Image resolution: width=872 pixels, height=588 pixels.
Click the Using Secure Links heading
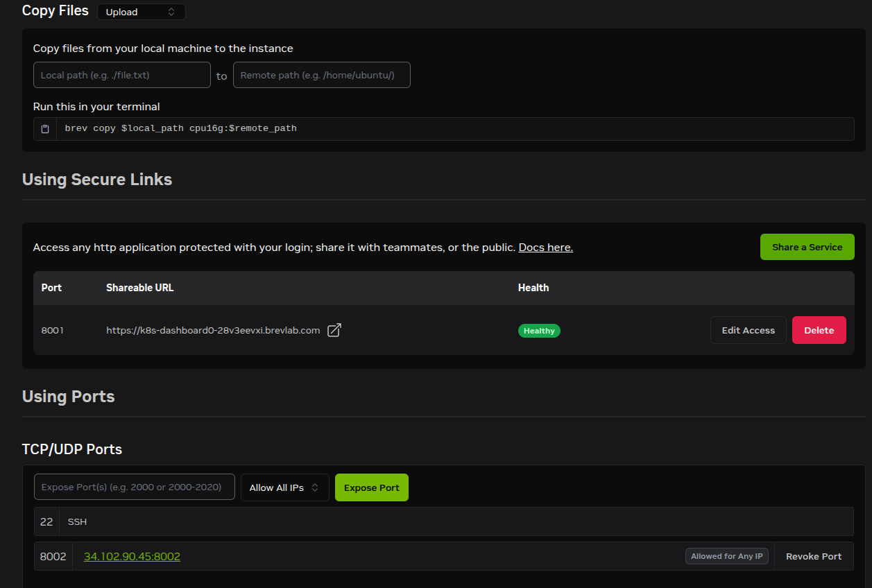[x=97, y=180]
